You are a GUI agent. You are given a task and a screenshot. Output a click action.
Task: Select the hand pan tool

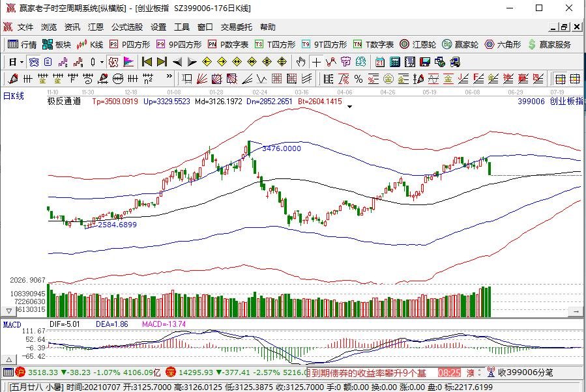[x=301, y=62]
